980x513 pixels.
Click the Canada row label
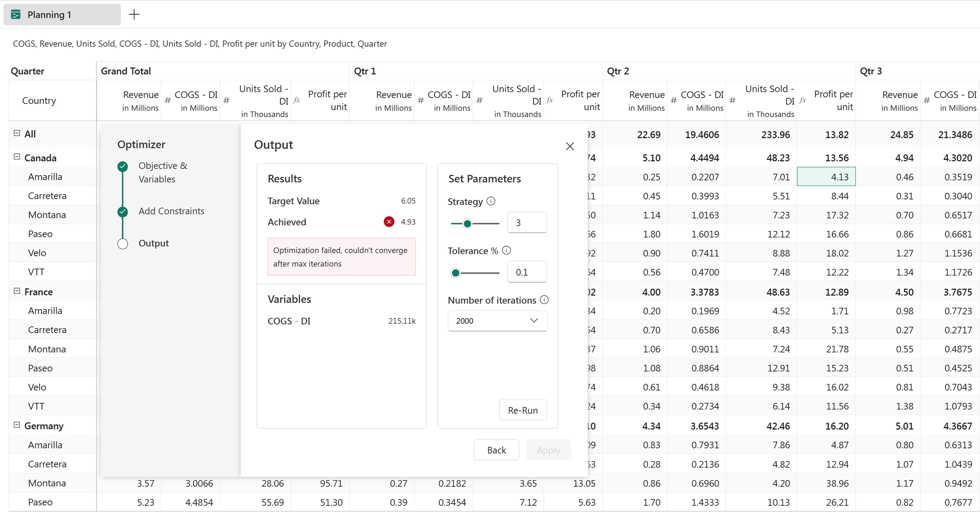click(40, 158)
